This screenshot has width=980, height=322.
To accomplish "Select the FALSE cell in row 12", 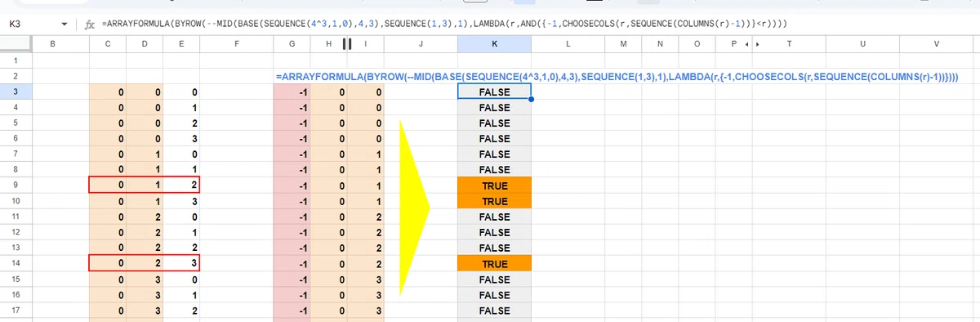I will (495, 232).
